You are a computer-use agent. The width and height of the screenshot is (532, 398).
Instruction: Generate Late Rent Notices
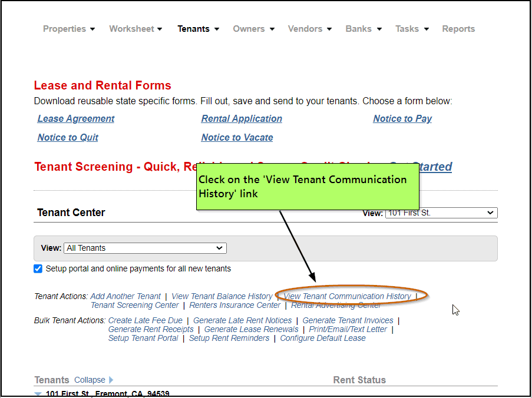(x=242, y=320)
